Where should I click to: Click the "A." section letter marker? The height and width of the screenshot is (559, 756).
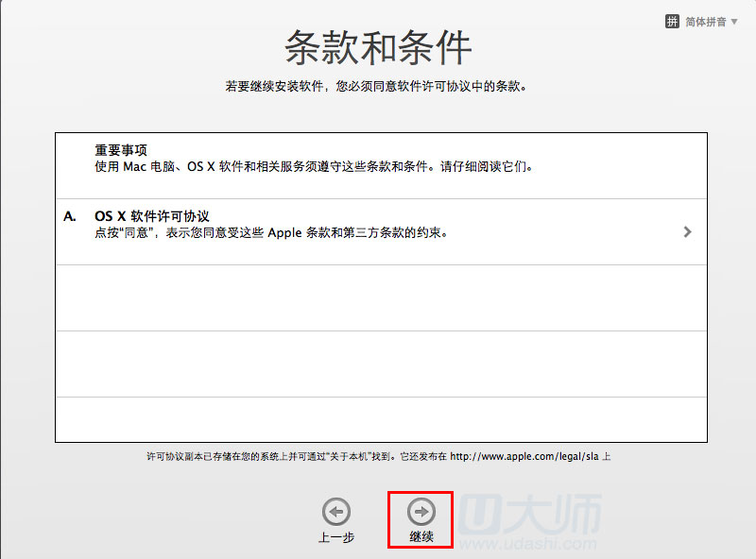click(70, 216)
